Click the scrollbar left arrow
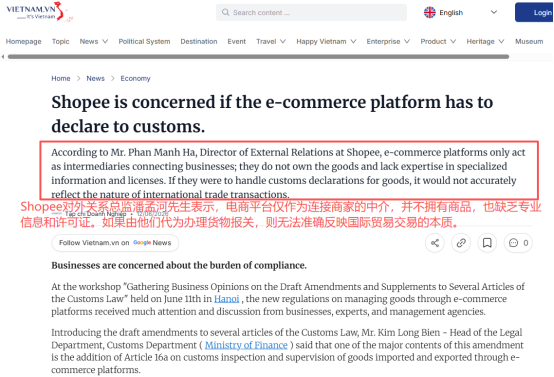Image resolution: width=554 pixels, height=377 pixels. tap(3, 57)
